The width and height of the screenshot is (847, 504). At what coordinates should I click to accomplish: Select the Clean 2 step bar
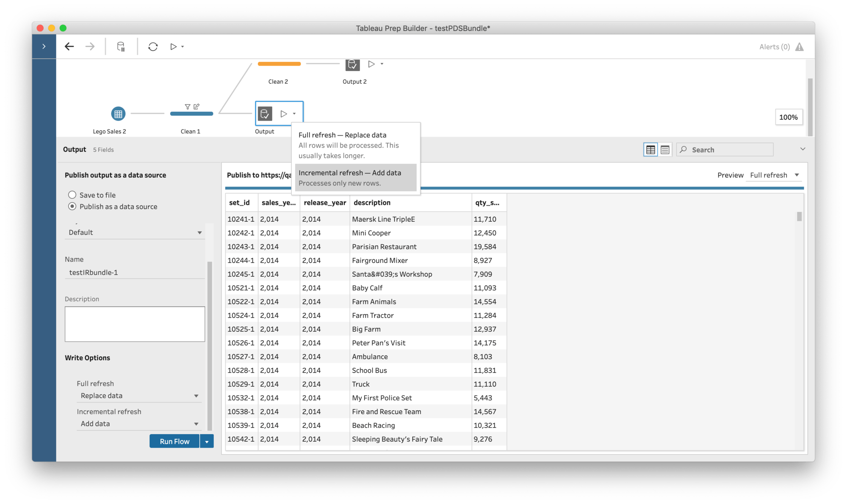pos(279,64)
